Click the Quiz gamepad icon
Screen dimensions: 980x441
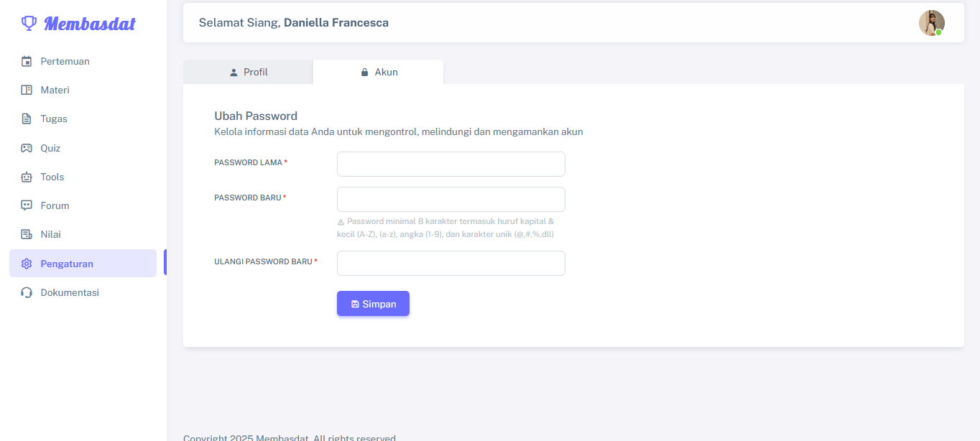[x=27, y=148]
